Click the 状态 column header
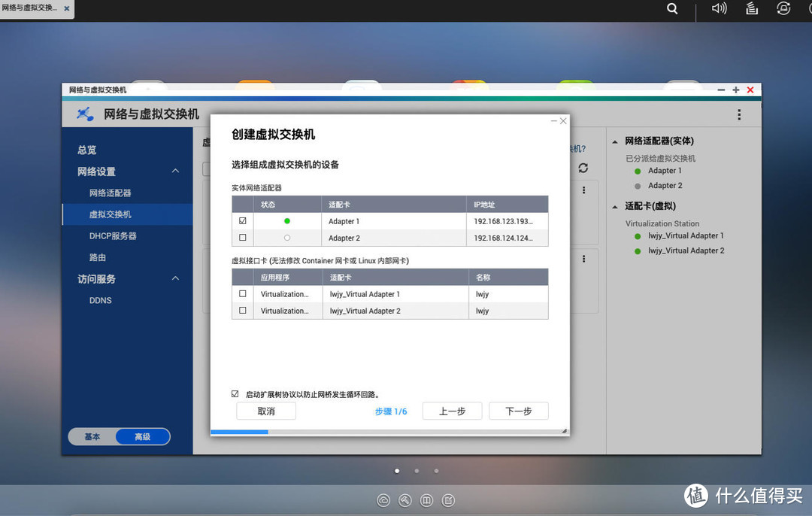Viewport: 812px width, 516px height. tap(287, 204)
